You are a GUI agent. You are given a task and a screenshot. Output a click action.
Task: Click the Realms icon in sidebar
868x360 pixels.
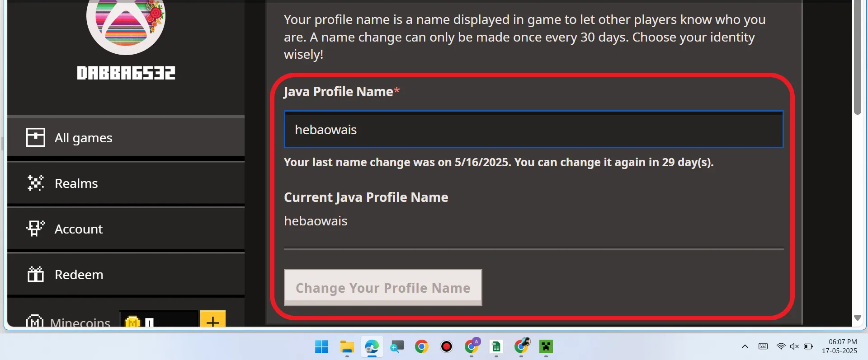pyautogui.click(x=35, y=183)
